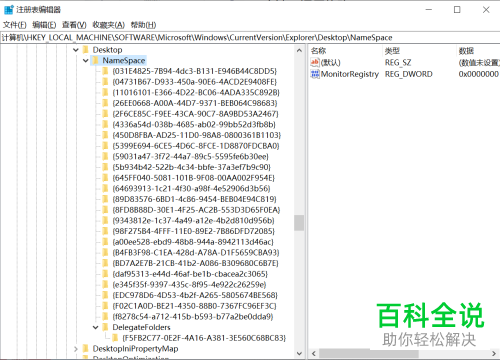Viewport: 500px width, 360px height.
Task: Open the 文件(F) menu
Action: [x=15, y=25]
